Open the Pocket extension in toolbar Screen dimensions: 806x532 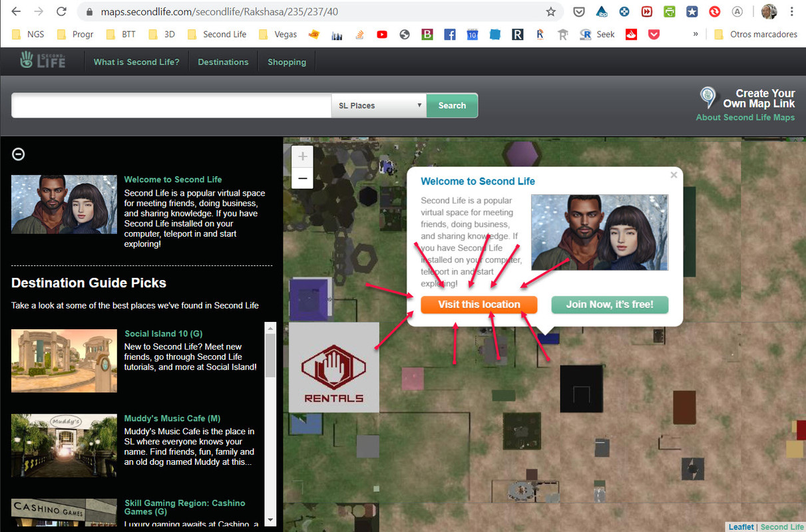(x=579, y=12)
